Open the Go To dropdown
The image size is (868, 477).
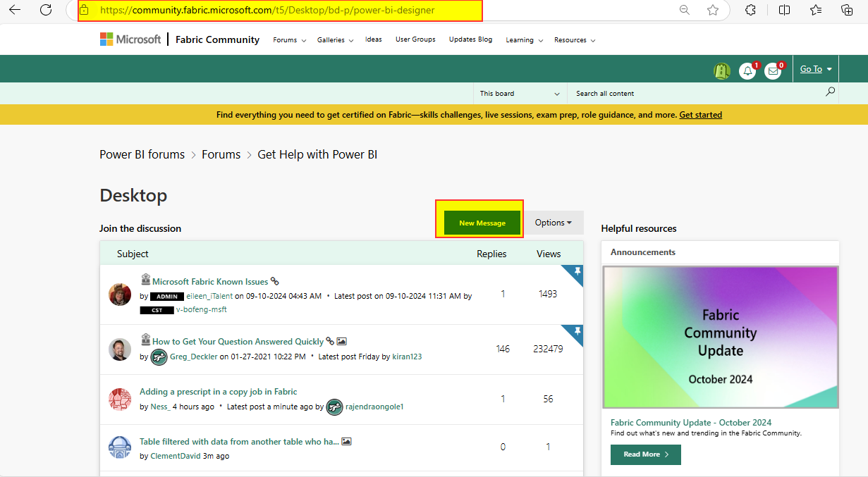tap(817, 69)
